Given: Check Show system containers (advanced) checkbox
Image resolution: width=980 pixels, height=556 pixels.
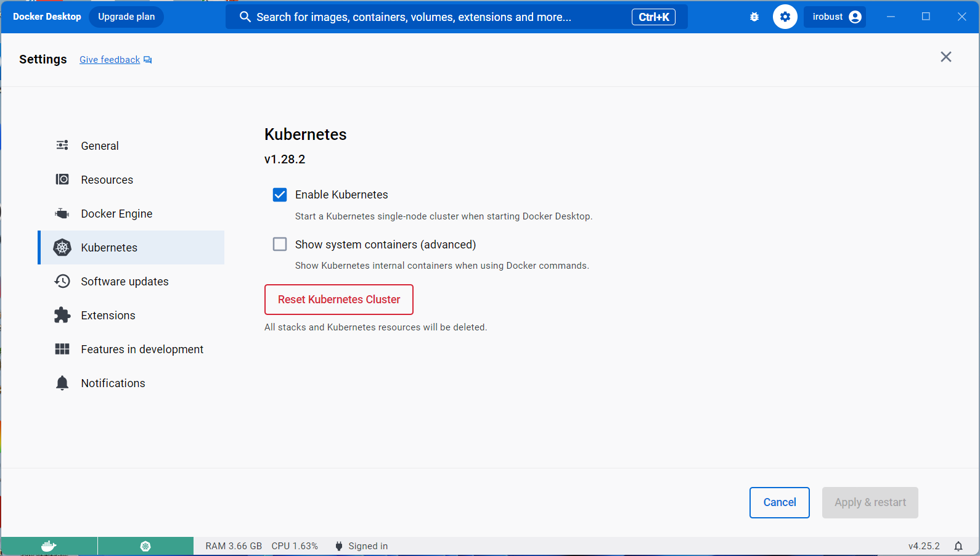Looking at the screenshot, I should (280, 244).
